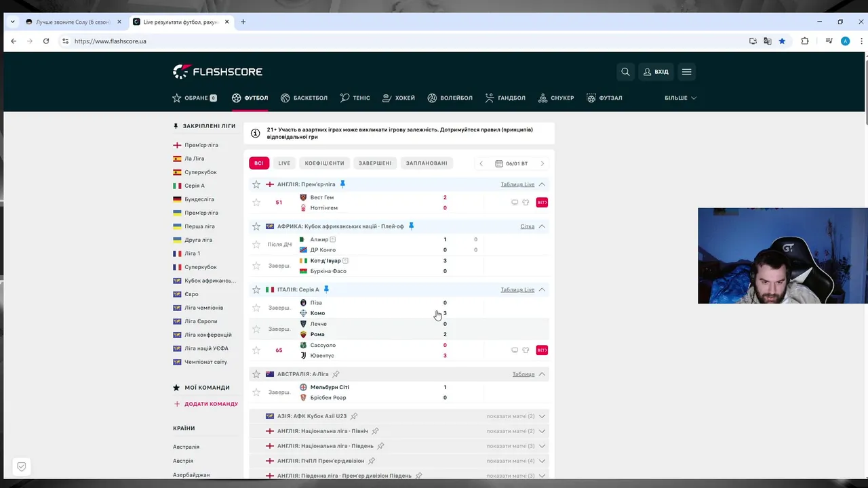Open TV icon for Вест Гем match
Image resolution: width=868 pixels, height=488 pixels.
pyautogui.click(x=515, y=202)
